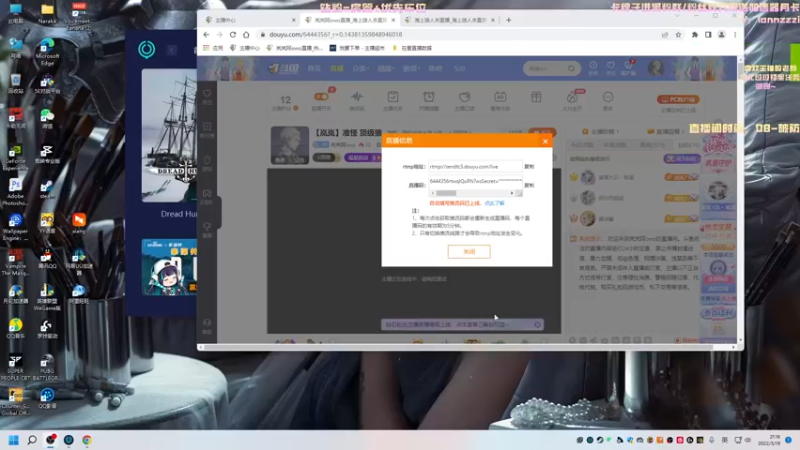Image resolution: width=800 pixels, height=450 pixels.
Task: Open Chrome three-dot menu
Action: 735,35
